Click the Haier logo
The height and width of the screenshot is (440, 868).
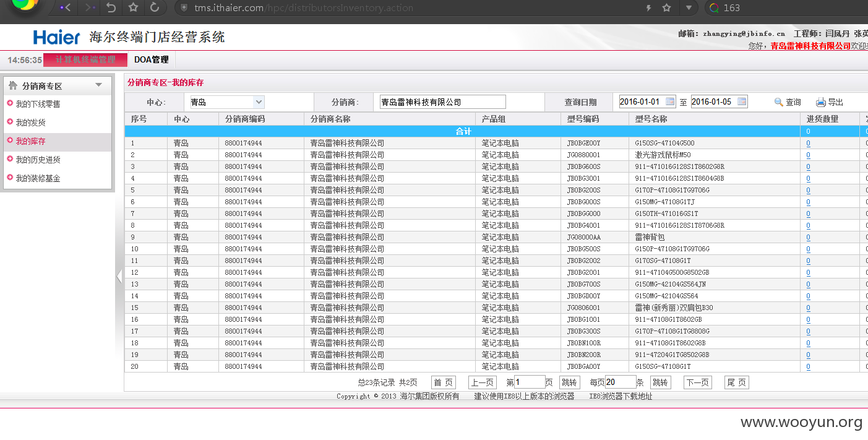point(56,37)
